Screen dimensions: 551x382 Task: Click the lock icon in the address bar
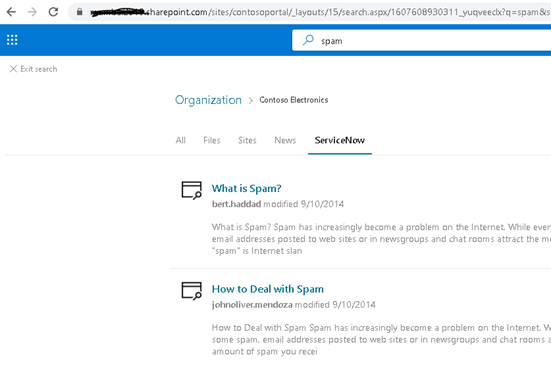[x=80, y=12]
